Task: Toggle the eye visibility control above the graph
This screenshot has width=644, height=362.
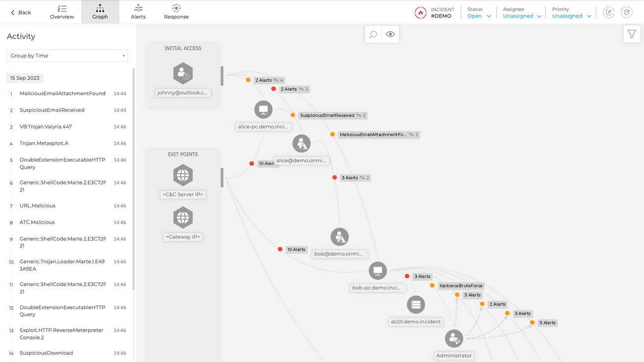Action: 390,34
